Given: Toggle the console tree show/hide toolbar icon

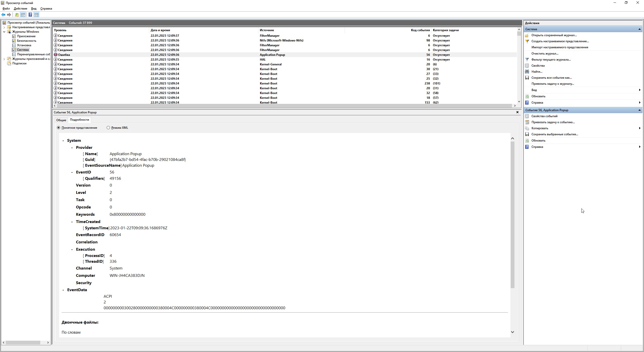Looking at the screenshot, I should coord(23,15).
